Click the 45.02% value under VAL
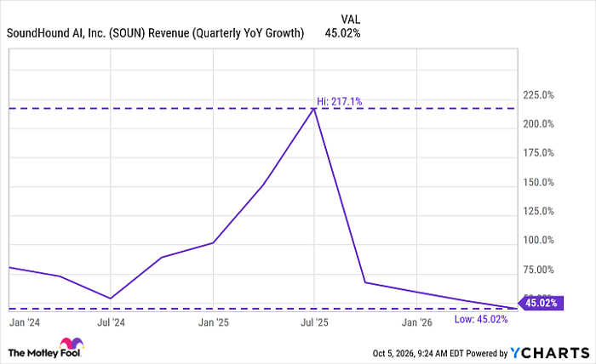596x364 pixels. point(342,33)
